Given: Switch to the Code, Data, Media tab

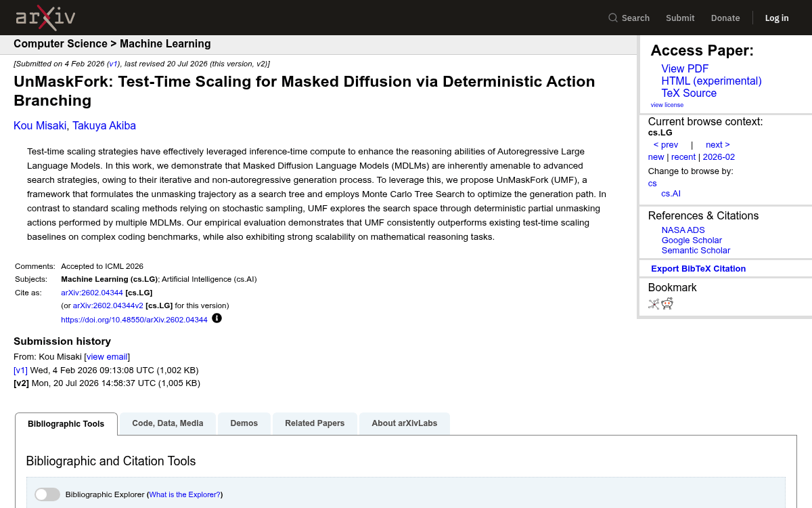Looking at the screenshot, I should tap(168, 423).
